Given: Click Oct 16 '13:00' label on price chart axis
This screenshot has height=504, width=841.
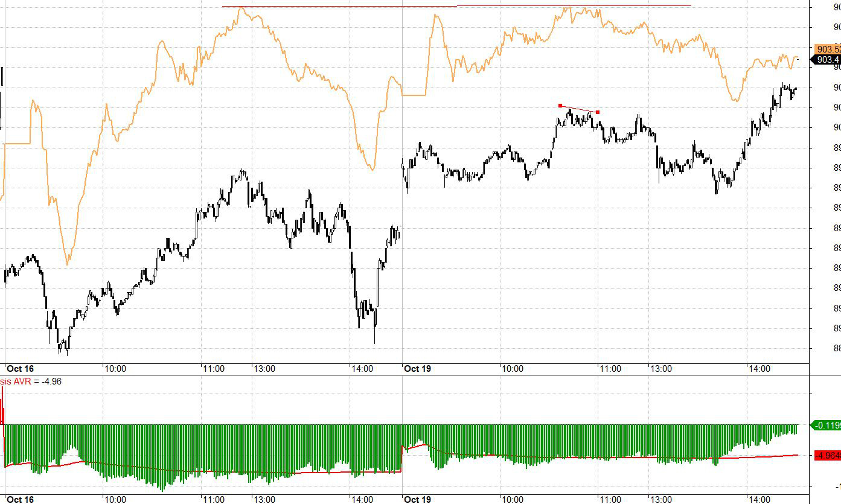Looking at the screenshot, I should coord(264,369).
